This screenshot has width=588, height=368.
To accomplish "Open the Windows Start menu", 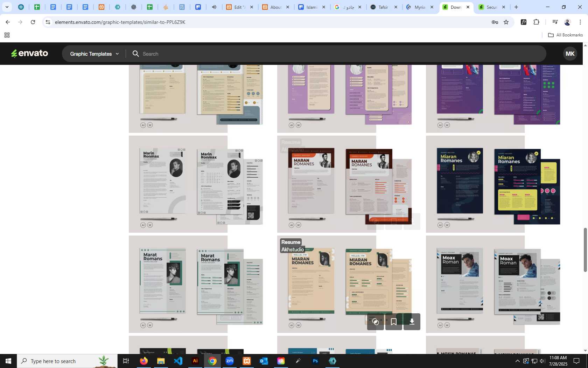I will (8, 361).
